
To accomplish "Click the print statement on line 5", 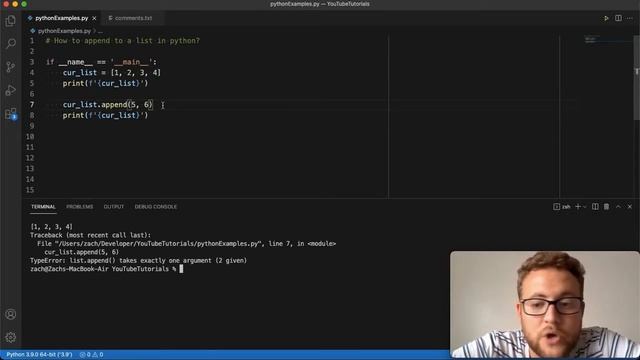I will coord(105,83).
